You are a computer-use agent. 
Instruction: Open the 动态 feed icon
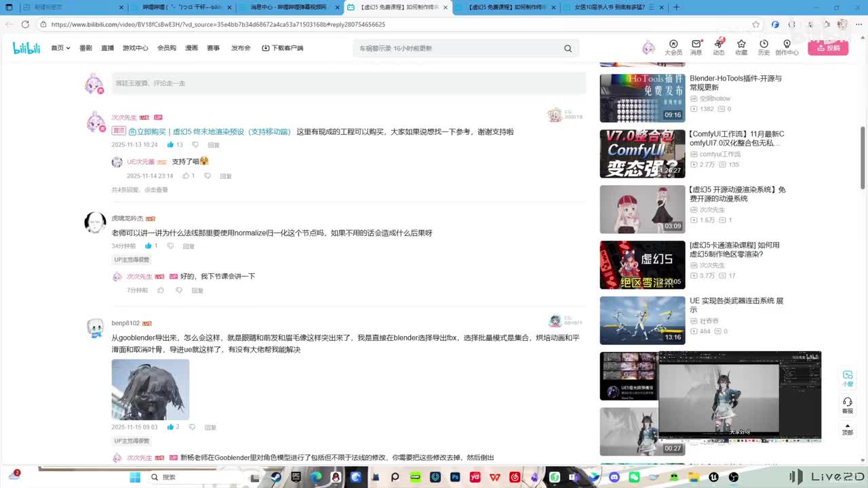(x=719, y=47)
